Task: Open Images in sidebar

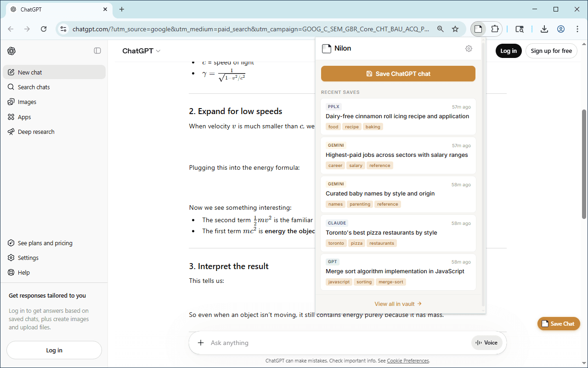Action: coord(54,102)
